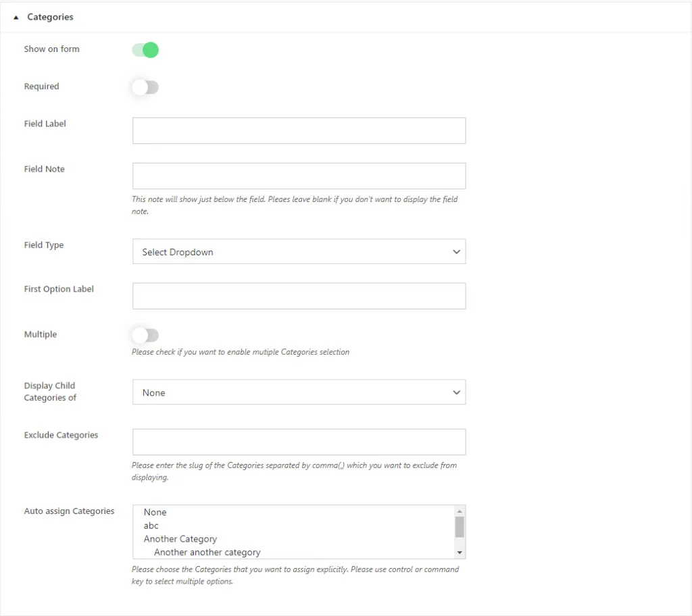This screenshot has width=692, height=616.
Task: Enable the Required toggle
Action: coord(145,87)
